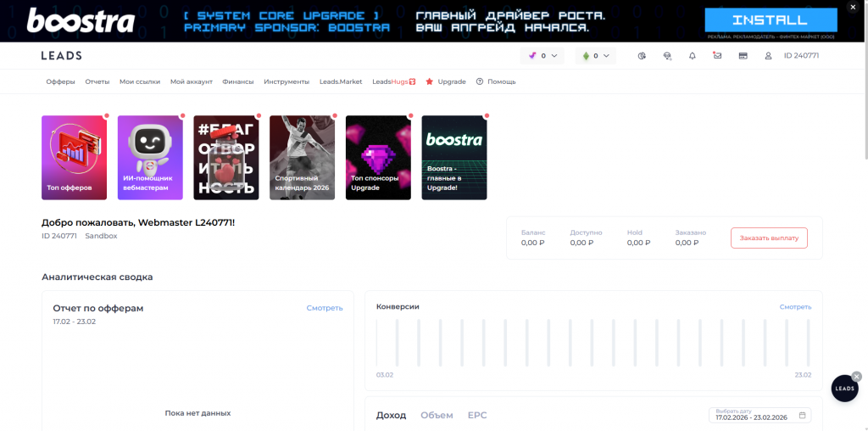Switch to the EPC tab
Viewport: 868px width, 431px height.
pos(477,416)
